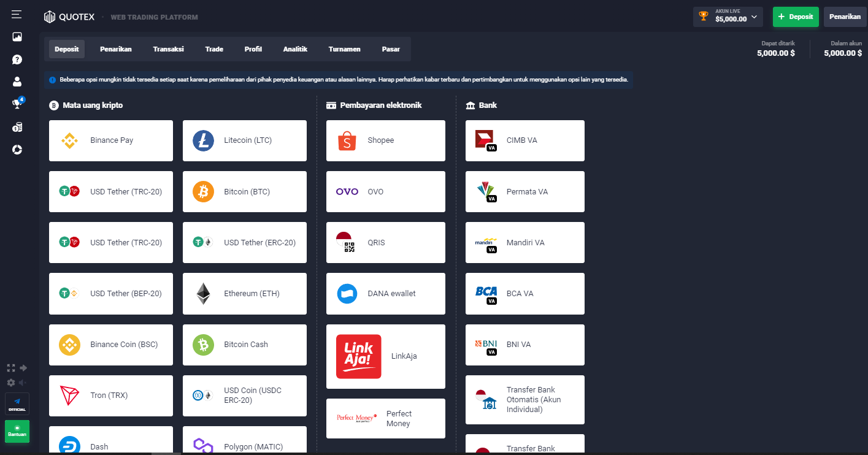
Task: Click the Binance Coin (BSC) logo
Action: [69, 345]
